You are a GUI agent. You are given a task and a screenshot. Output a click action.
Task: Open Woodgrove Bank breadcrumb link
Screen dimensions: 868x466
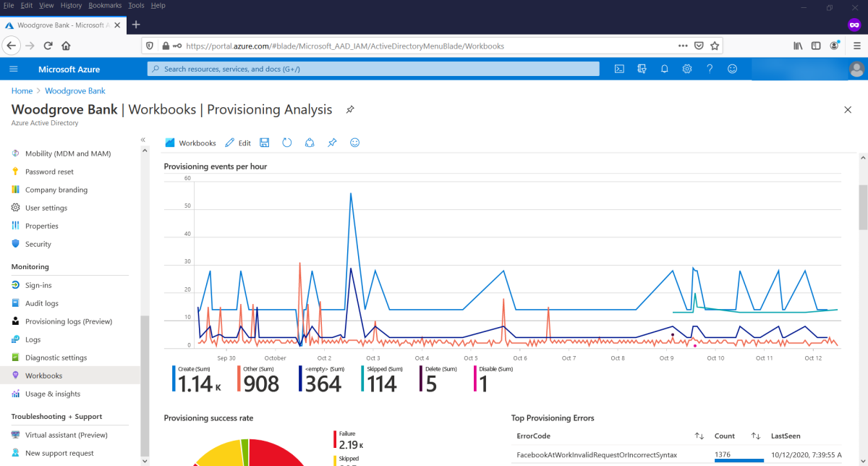click(x=75, y=91)
